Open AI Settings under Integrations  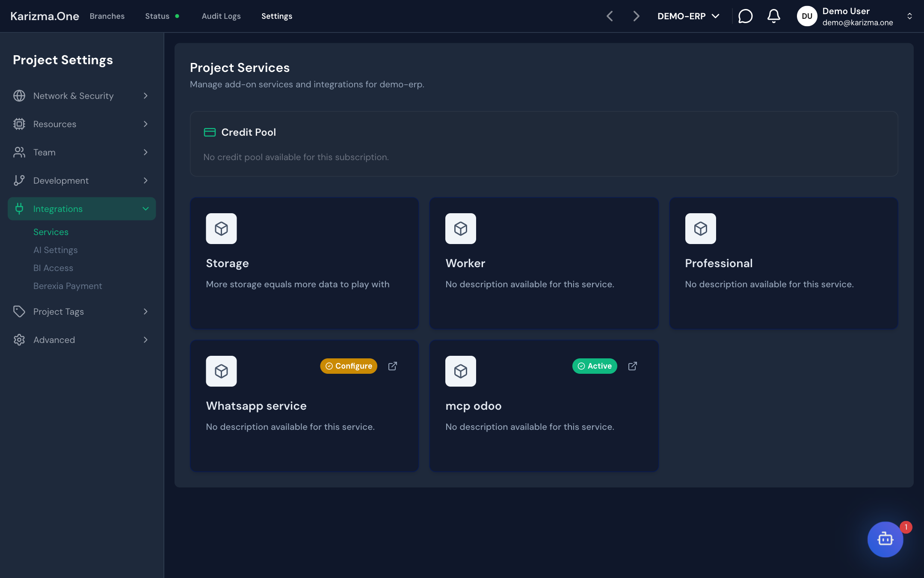(56, 250)
